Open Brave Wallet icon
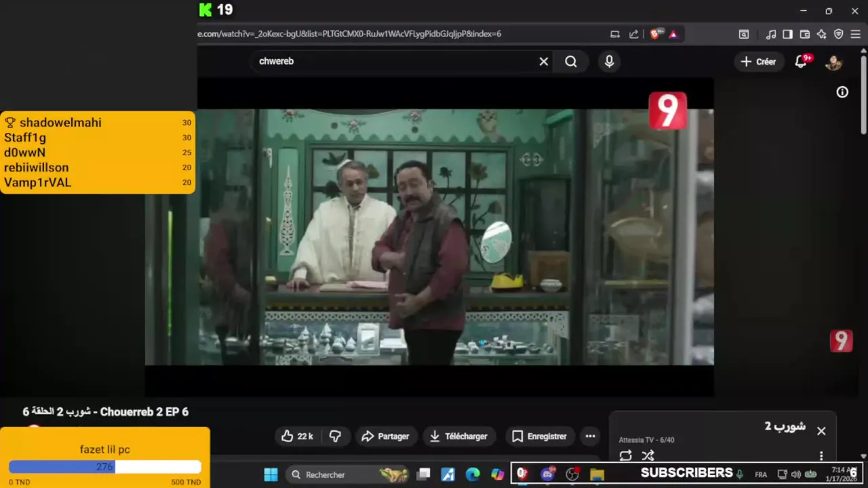The width and height of the screenshot is (868, 488). pyautogui.click(x=805, y=34)
